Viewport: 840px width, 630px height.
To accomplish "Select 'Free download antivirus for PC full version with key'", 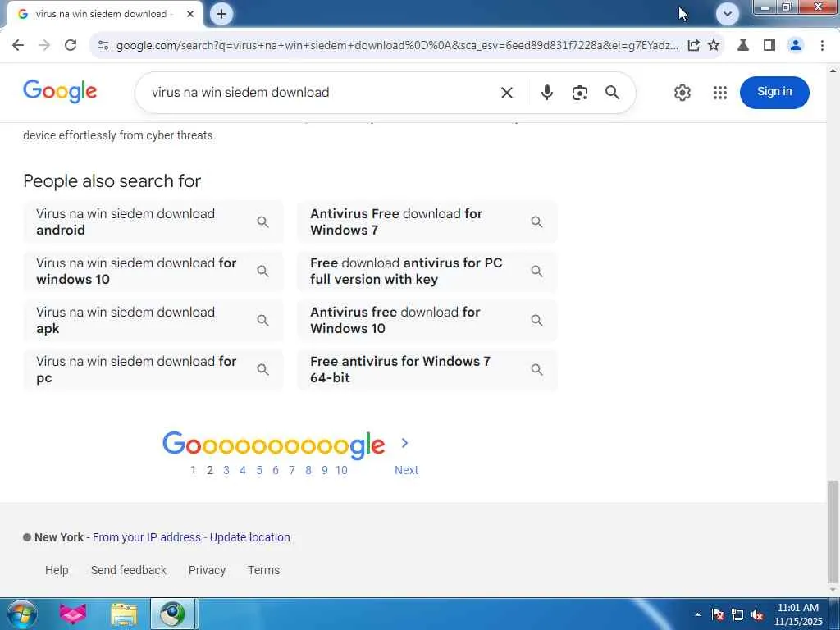I will coord(427,271).
